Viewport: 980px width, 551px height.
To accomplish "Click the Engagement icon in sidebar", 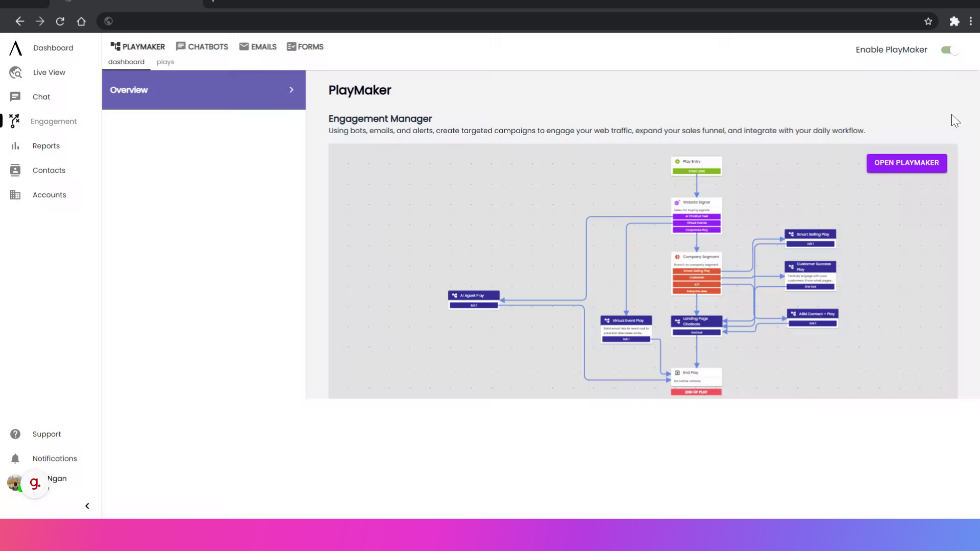I will coord(15,121).
